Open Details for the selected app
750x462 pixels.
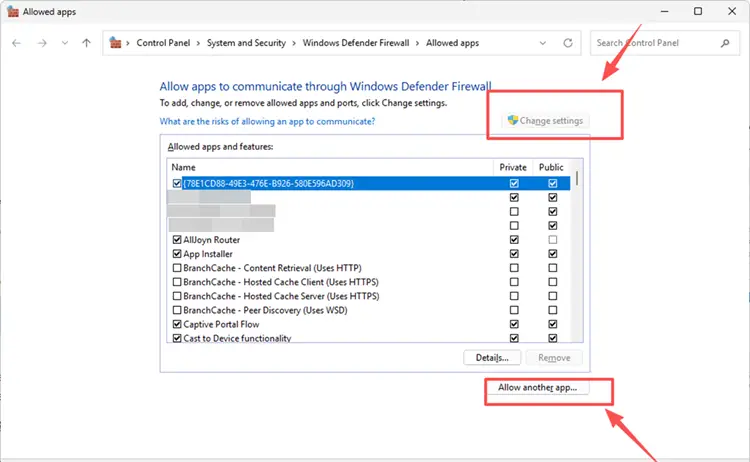[x=492, y=358]
